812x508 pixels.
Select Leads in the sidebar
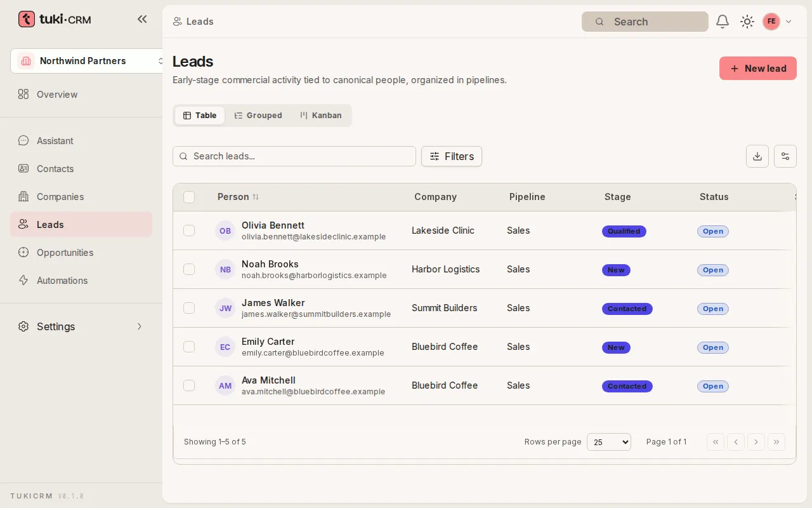coord(81,225)
